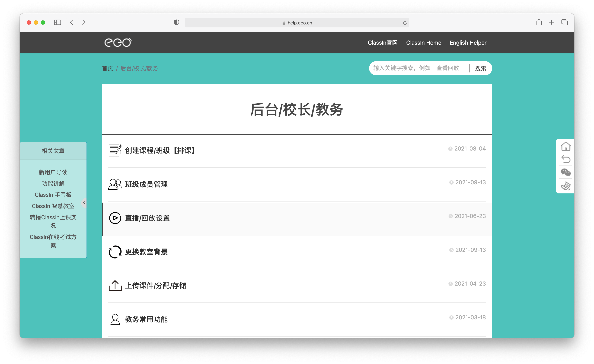
Task: Open 班级成员管理 article
Action: tap(146, 184)
